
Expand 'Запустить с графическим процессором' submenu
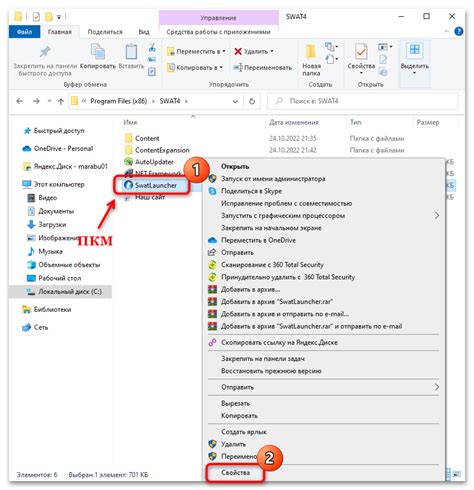[437, 216]
